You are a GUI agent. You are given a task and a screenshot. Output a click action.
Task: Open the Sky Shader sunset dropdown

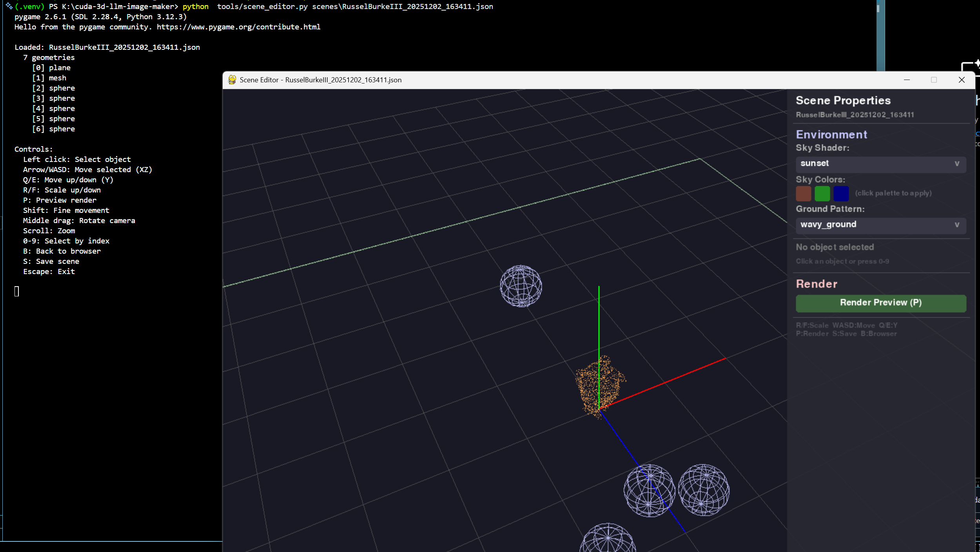[x=880, y=164]
